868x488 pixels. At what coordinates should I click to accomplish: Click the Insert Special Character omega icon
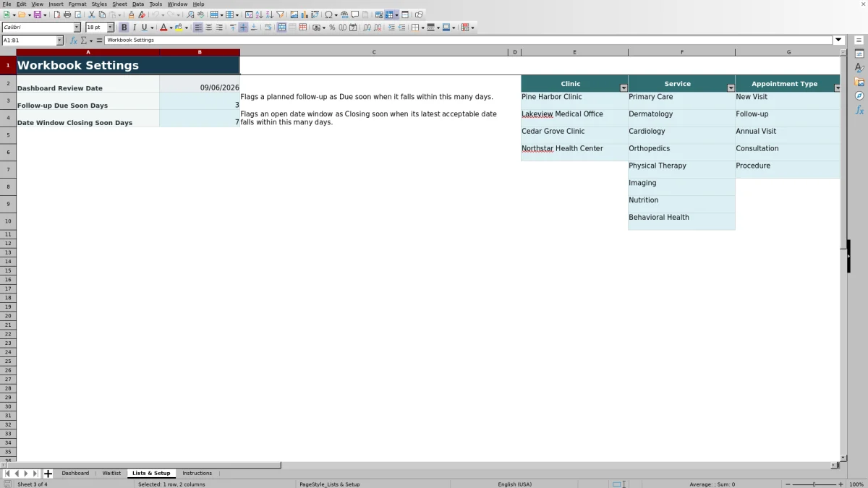click(329, 14)
